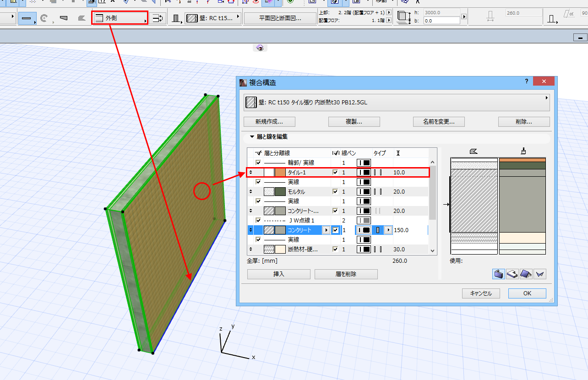588x380 pixels.
Task: Click the wall height icon beside h and b fields
Action: pos(404,18)
